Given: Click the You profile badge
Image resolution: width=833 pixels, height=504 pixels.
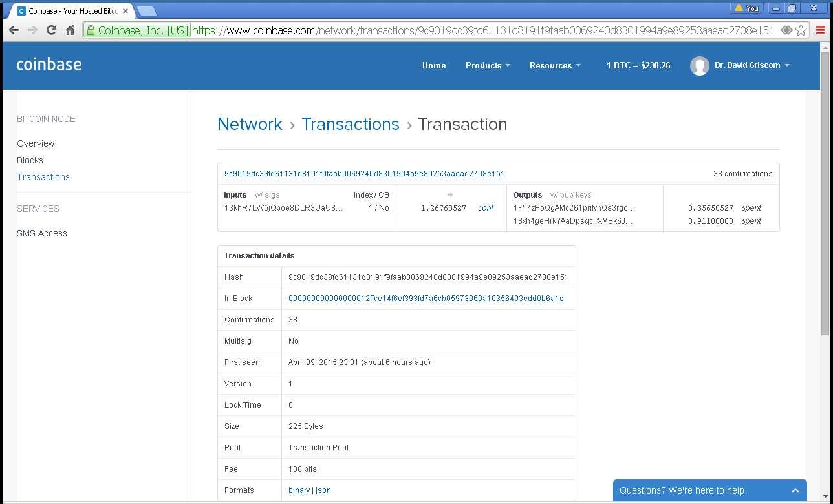Looking at the screenshot, I should click(746, 8).
